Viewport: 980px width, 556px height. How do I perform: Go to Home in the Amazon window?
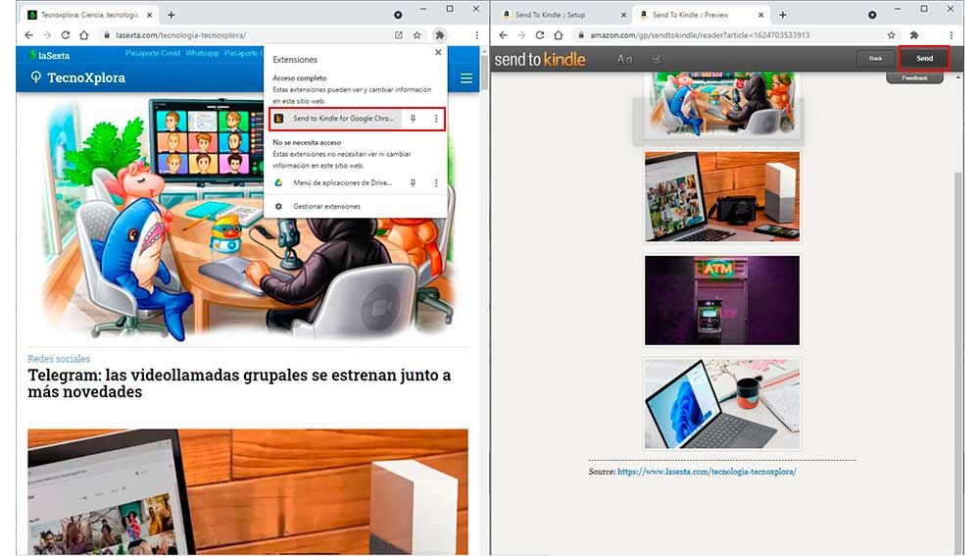(x=559, y=35)
